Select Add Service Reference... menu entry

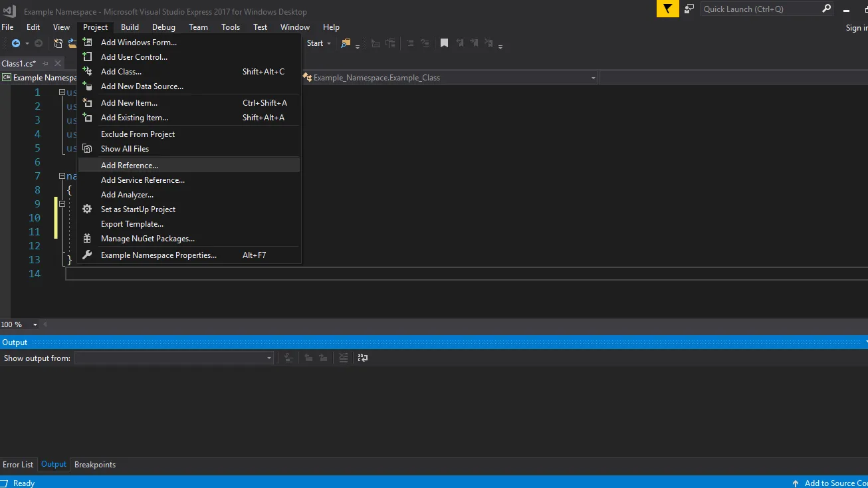(189, 180)
